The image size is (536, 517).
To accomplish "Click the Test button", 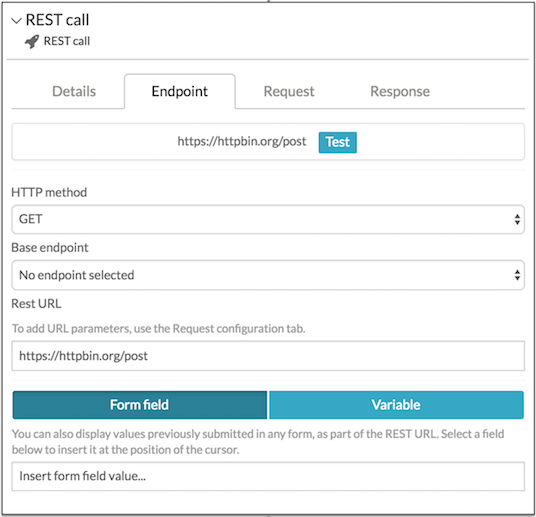I will (x=338, y=142).
